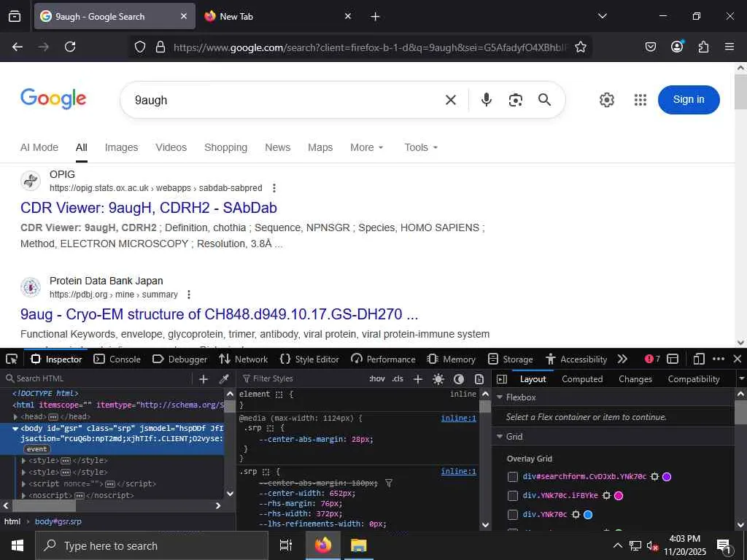Add a new node with plus icon

(204, 379)
